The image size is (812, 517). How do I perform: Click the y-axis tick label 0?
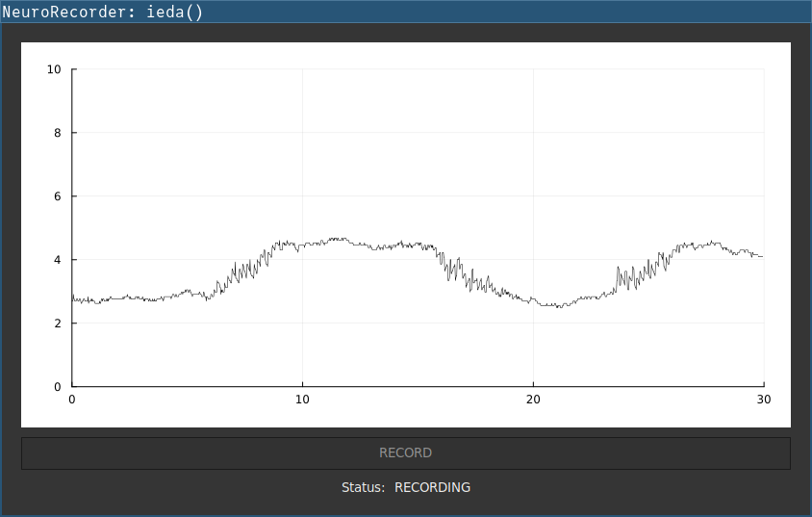(57, 387)
